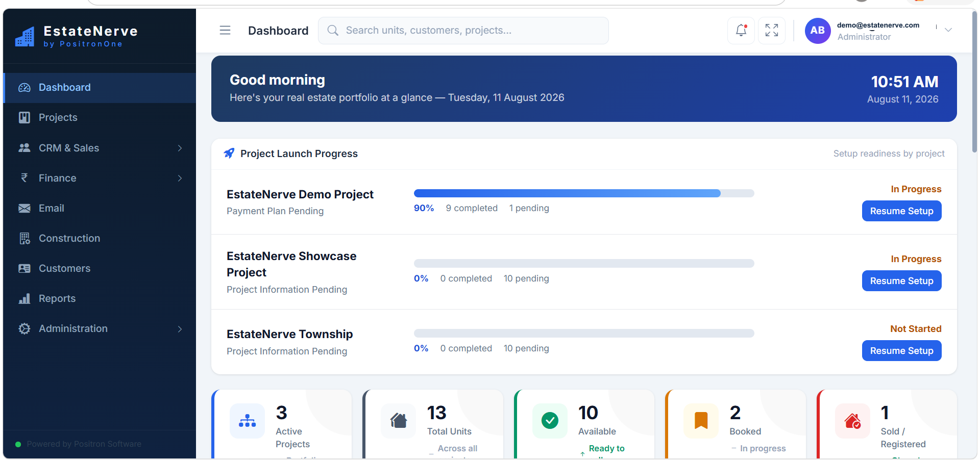Open the Email menu item
Screen dimensions: 980x461
click(x=100, y=208)
